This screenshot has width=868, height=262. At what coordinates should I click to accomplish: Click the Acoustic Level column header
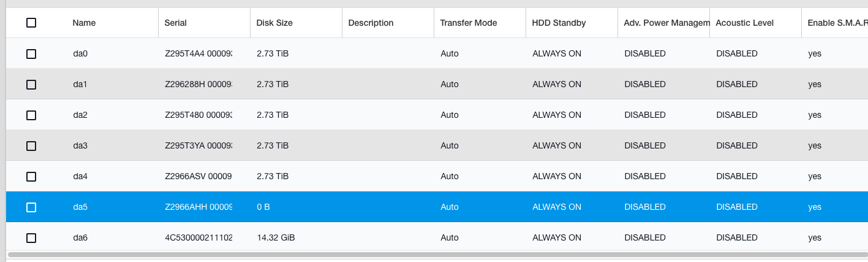[x=744, y=23]
